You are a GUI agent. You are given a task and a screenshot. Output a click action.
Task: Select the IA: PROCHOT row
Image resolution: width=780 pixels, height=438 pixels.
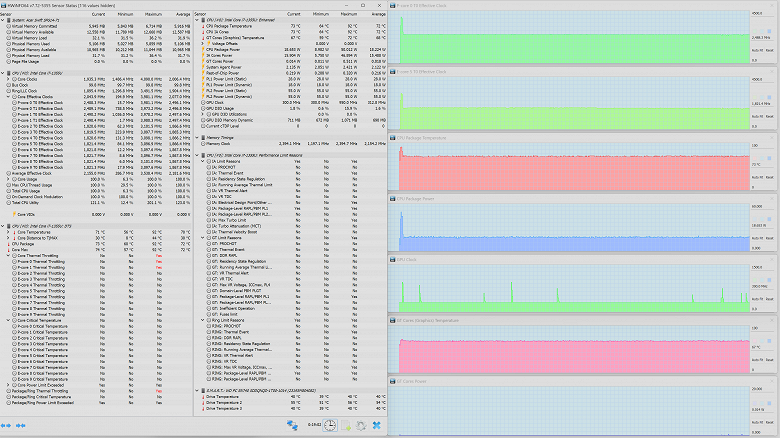tap(291, 167)
